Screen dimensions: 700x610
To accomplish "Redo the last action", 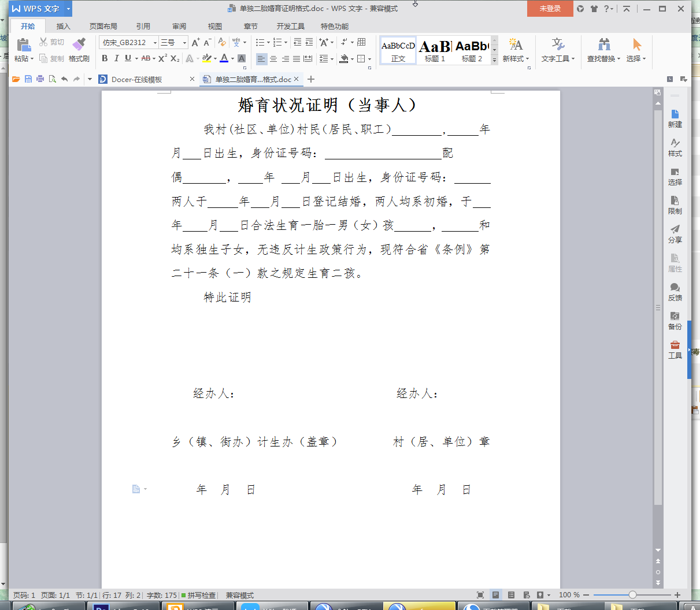I will (x=76, y=79).
